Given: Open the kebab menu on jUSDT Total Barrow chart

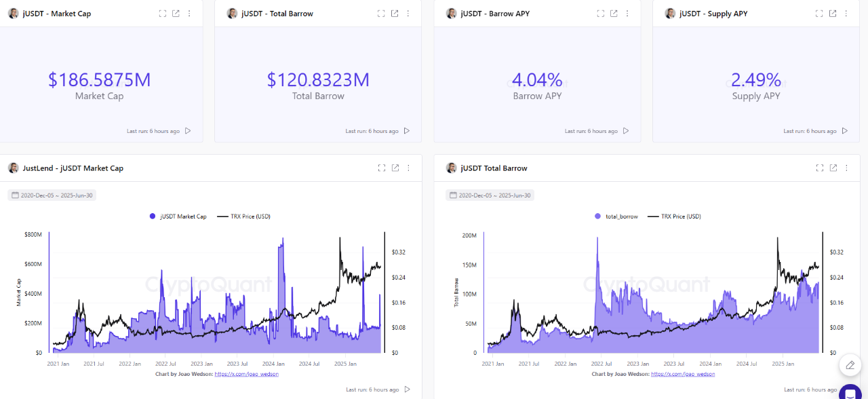Looking at the screenshot, I should (x=846, y=168).
